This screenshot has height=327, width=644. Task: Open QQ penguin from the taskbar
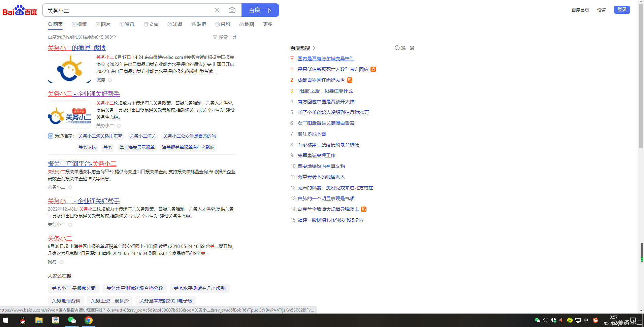tap(23, 320)
